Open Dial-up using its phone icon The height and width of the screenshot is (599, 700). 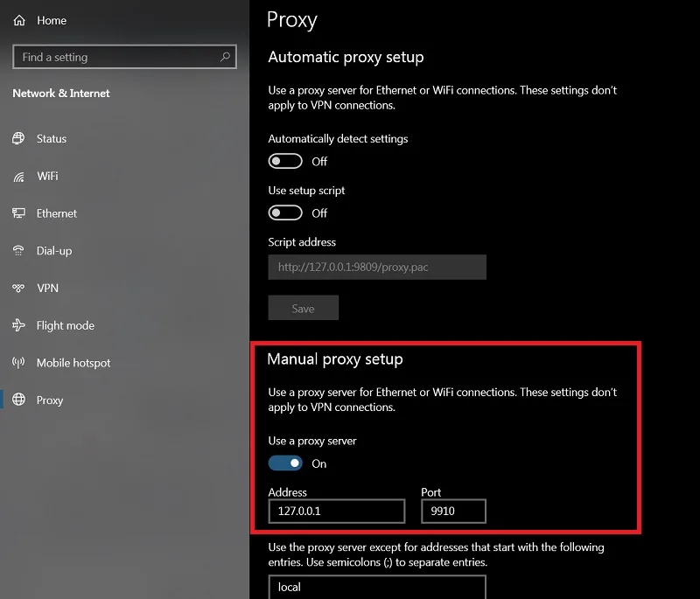(18, 251)
